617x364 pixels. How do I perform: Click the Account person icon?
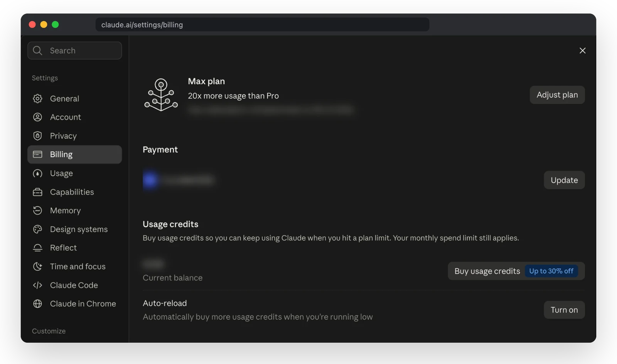[x=37, y=117]
